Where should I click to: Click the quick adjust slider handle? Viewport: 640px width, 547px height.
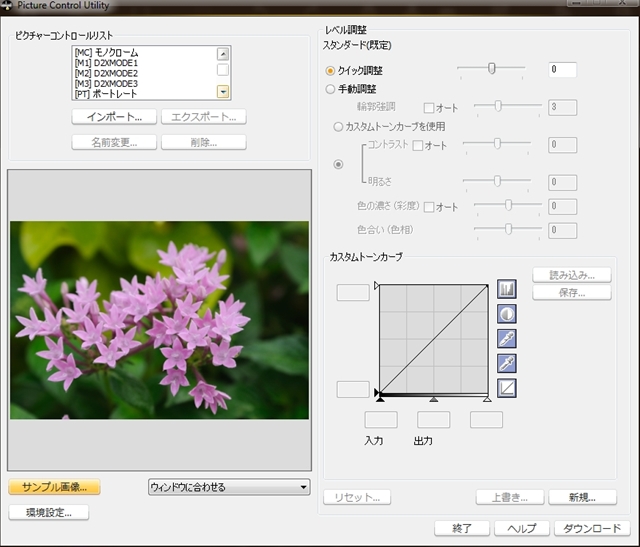click(491, 68)
